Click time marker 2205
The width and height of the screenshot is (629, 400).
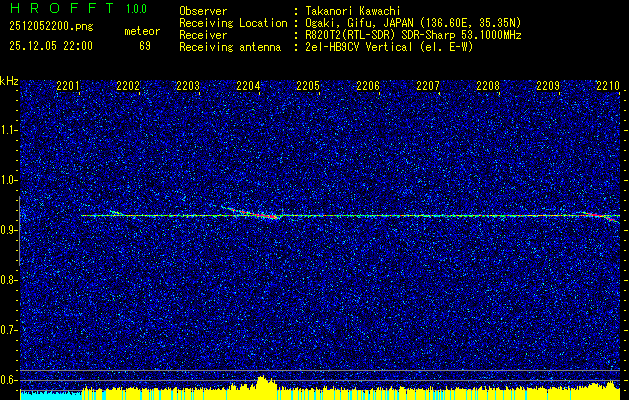click(x=308, y=86)
